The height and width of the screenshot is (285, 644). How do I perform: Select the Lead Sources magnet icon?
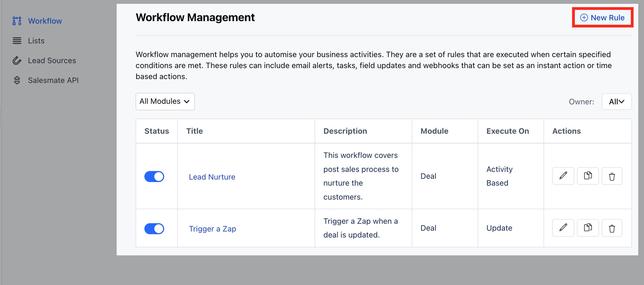click(x=16, y=60)
